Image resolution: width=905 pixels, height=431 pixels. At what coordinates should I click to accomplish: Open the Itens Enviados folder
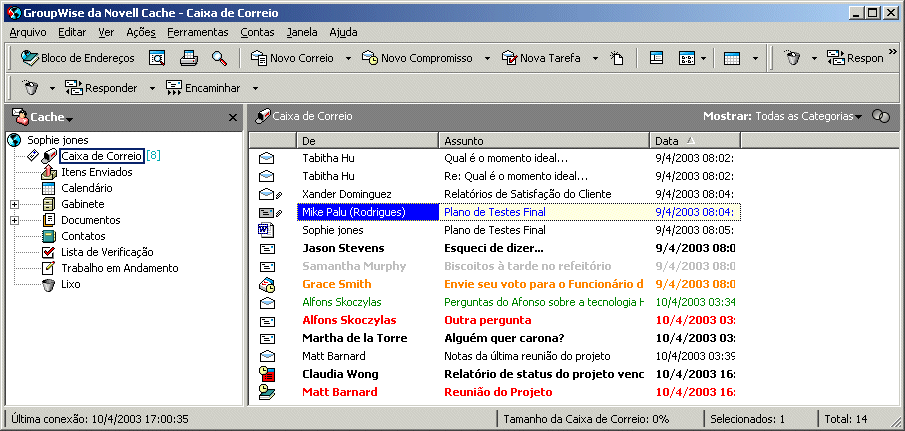[x=96, y=172]
